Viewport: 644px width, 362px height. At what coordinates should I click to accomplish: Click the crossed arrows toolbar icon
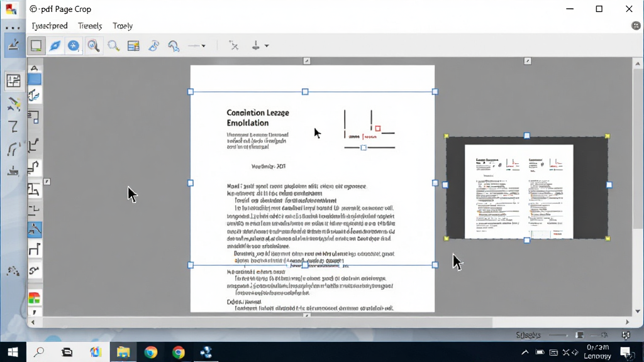click(x=234, y=45)
